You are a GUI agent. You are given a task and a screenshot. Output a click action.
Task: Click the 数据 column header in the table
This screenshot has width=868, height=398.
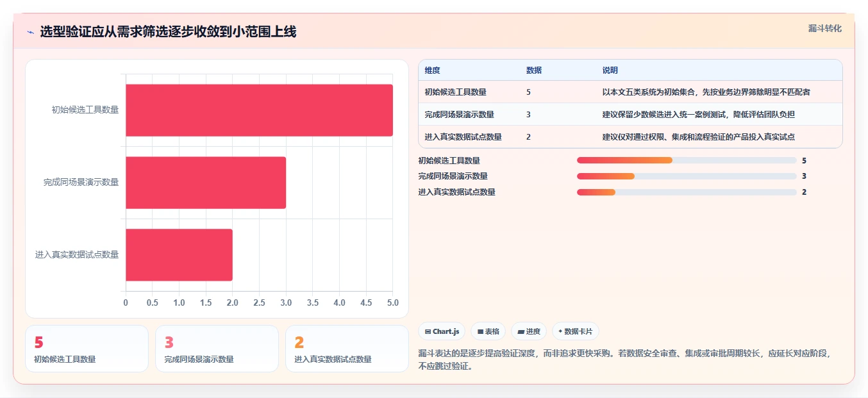(x=534, y=70)
